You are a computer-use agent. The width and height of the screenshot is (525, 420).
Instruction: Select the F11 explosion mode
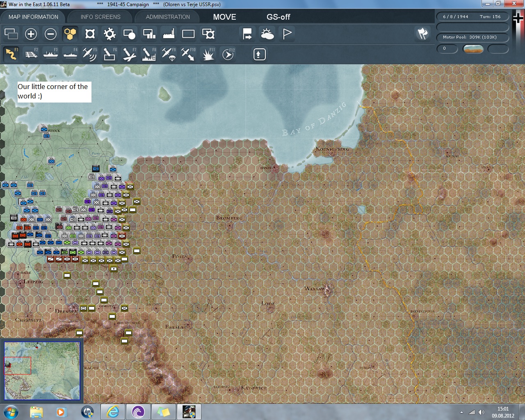pyautogui.click(x=208, y=54)
